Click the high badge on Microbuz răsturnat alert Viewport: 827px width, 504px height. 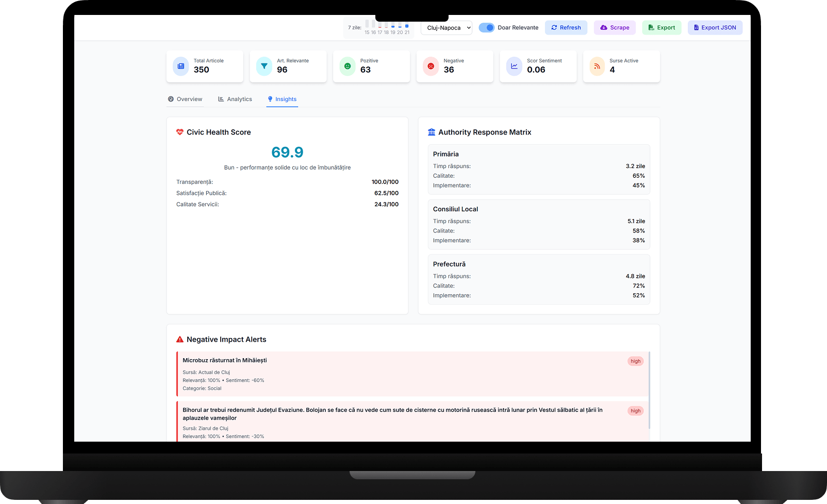click(x=636, y=361)
